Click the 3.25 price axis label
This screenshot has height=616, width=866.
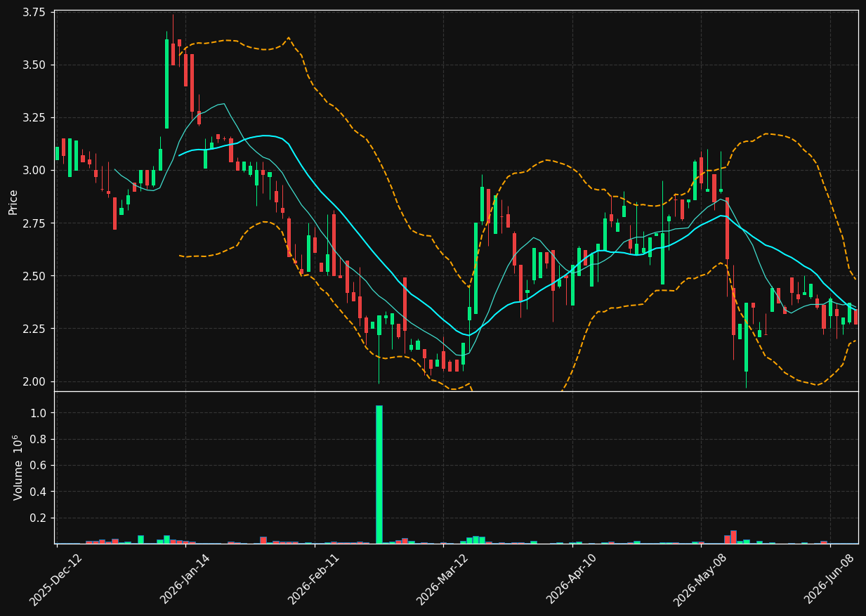[34, 118]
